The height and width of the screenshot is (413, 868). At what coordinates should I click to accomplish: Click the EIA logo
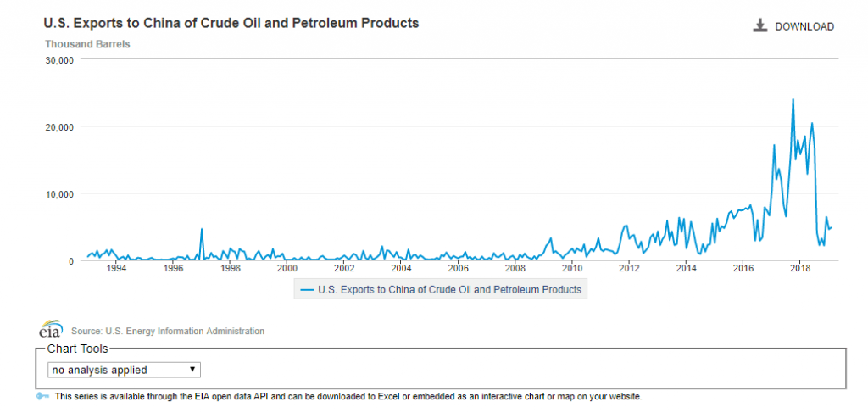coord(51,330)
